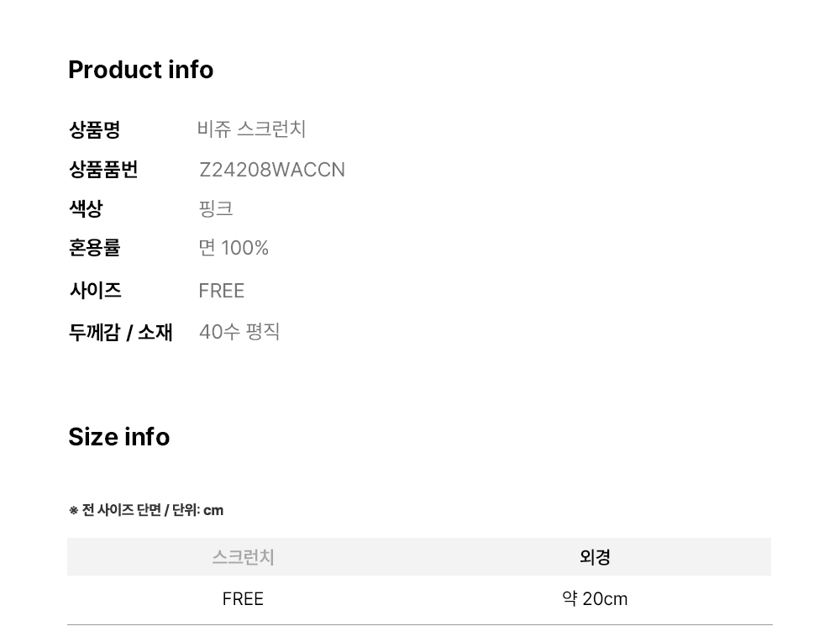Click the 약 20cm table cell
Viewport: 840px width, 642px height.
coord(595,599)
